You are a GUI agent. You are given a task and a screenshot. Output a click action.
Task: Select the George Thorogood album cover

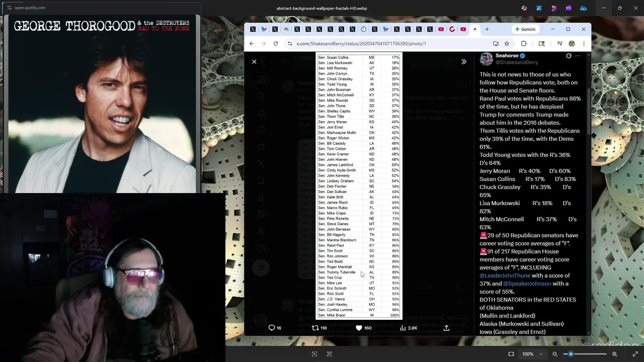[102, 104]
